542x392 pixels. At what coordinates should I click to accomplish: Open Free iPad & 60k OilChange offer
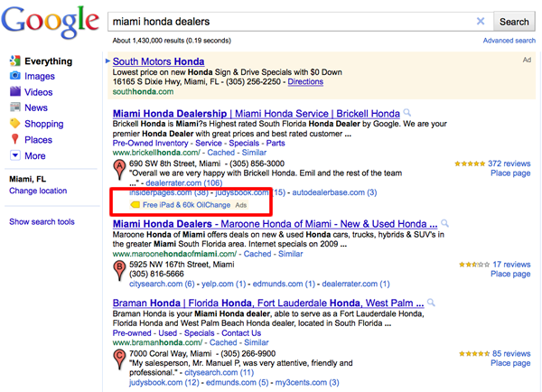(187, 205)
